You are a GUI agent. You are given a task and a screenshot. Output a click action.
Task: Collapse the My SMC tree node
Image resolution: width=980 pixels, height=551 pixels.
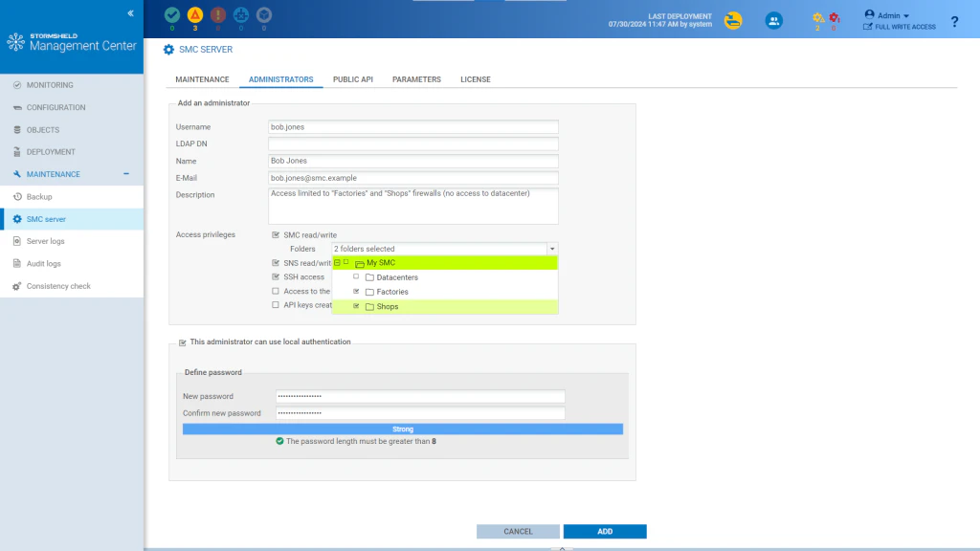(x=338, y=263)
